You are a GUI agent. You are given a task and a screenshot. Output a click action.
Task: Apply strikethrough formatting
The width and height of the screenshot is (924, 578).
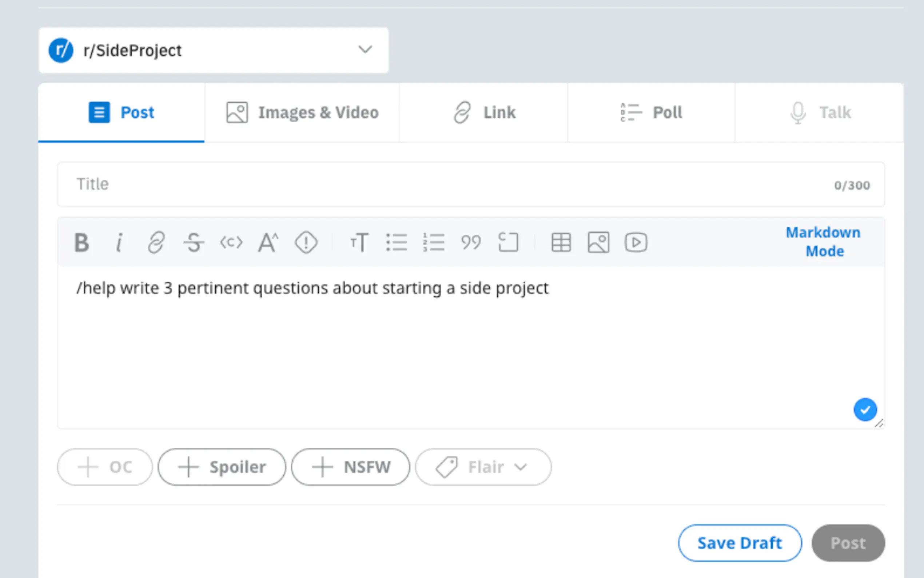(194, 242)
